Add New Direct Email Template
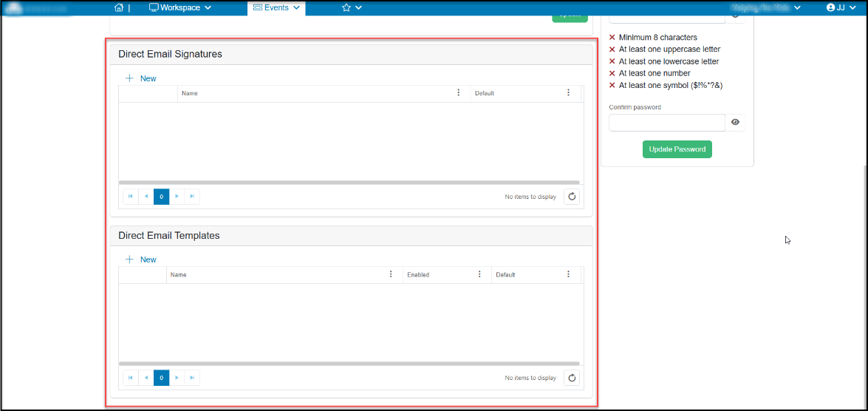 pos(141,259)
